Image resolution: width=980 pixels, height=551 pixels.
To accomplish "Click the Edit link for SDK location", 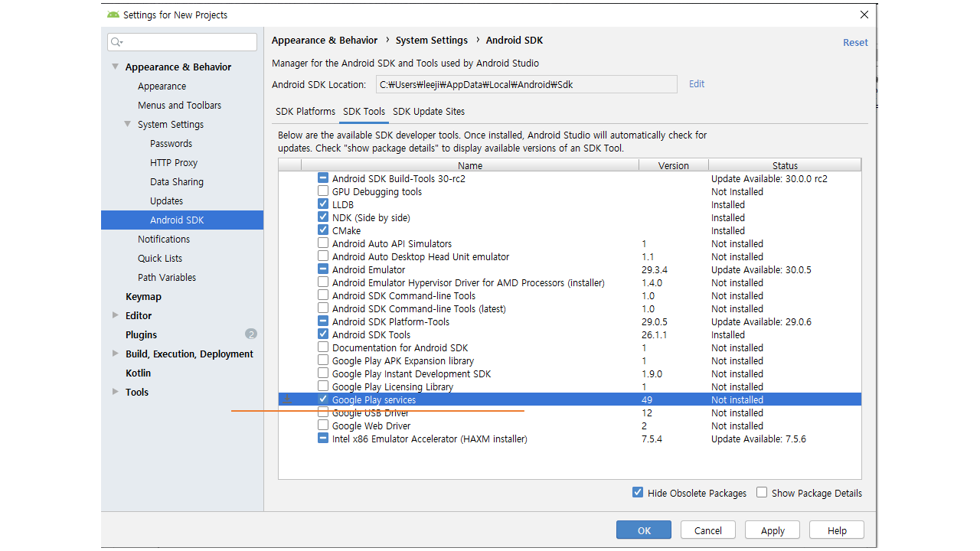I will [697, 84].
